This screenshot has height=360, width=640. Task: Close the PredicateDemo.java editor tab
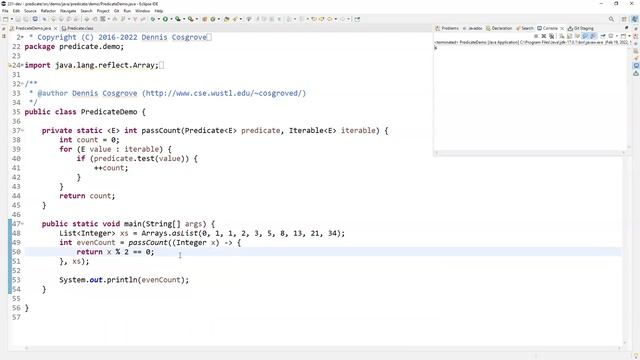point(56,29)
